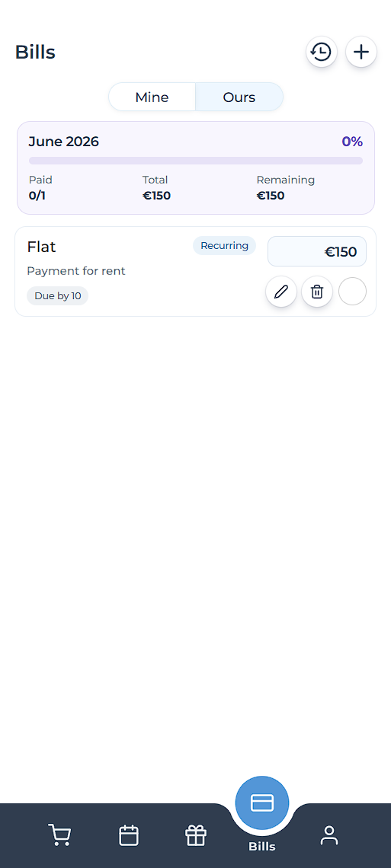Image resolution: width=391 pixels, height=868 pixels.
Task: Switch to the Ours tab
Action: tap(239, 97)
